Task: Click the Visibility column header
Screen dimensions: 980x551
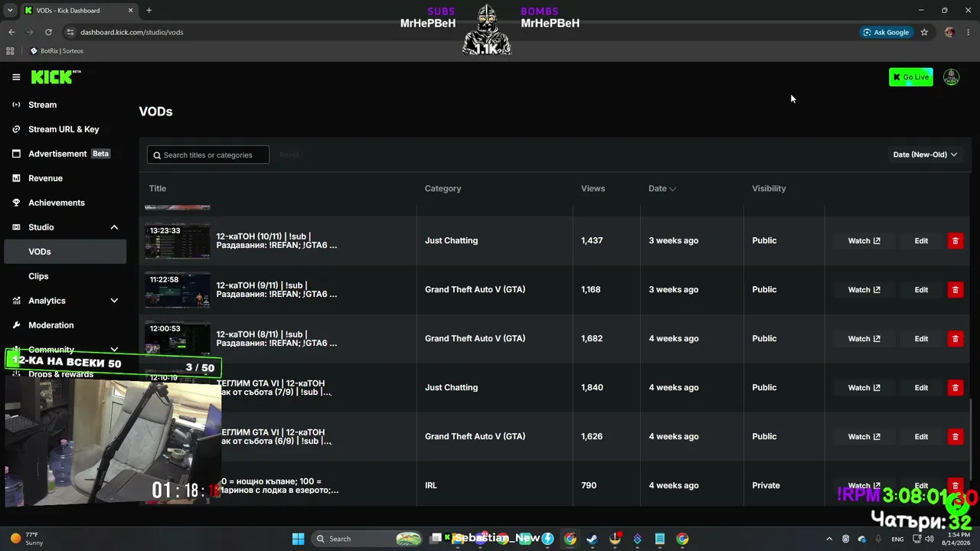Action: pyautogui.click(x=769, y=188)
